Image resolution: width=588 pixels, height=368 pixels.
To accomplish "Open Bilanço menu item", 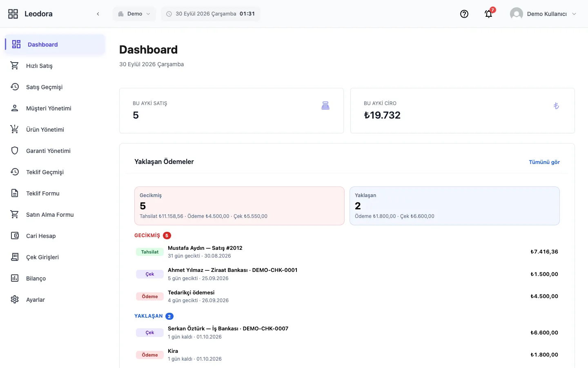I will (x=55, y=278).
